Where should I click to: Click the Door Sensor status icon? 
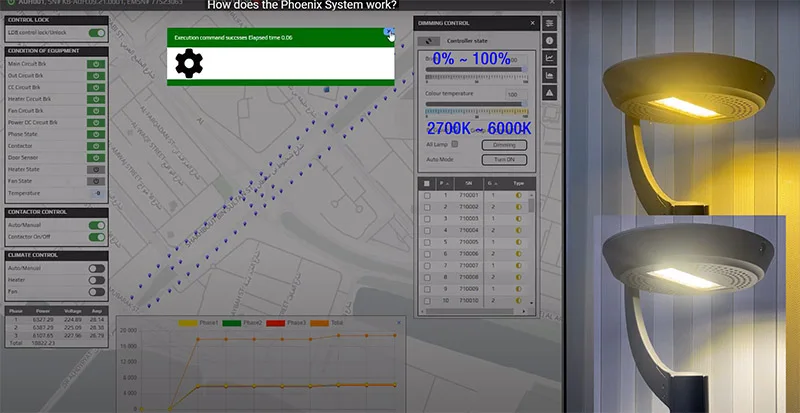[x=96, y=158]
